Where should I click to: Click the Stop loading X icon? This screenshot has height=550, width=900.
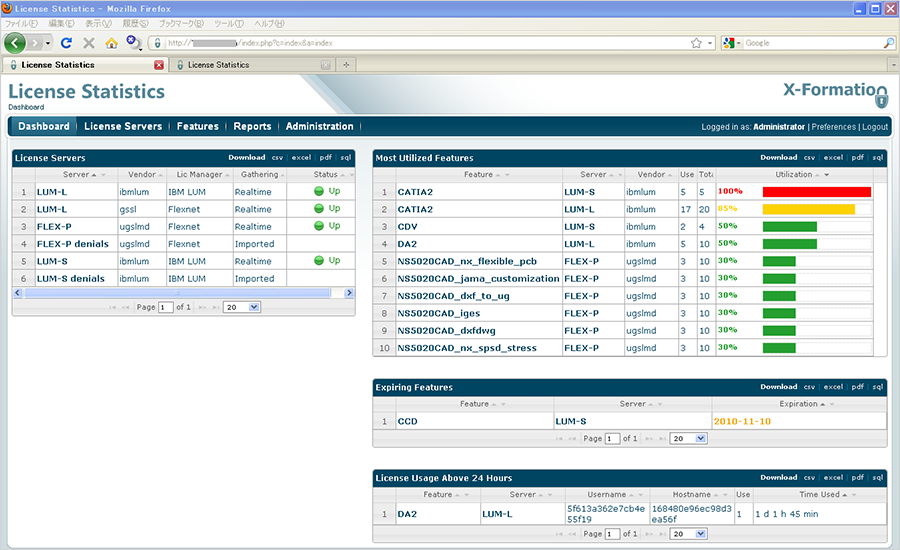88,43
